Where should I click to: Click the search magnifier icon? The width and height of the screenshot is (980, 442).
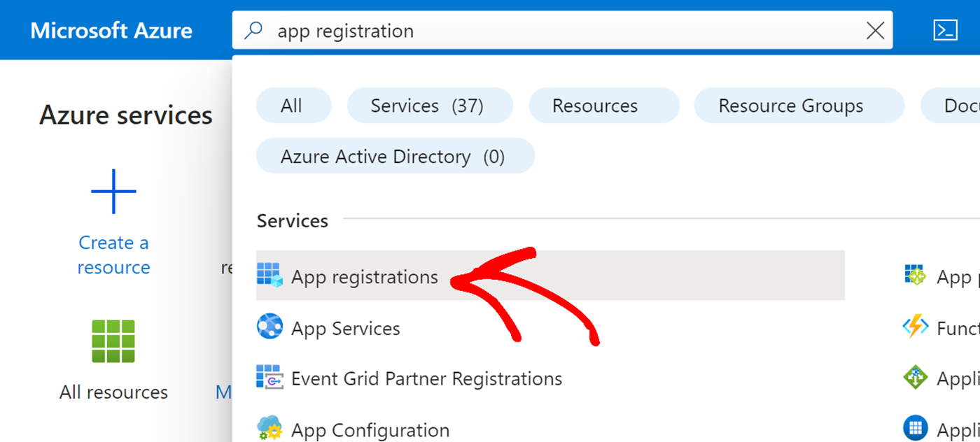pyautogui.click(x=253, y=31)
